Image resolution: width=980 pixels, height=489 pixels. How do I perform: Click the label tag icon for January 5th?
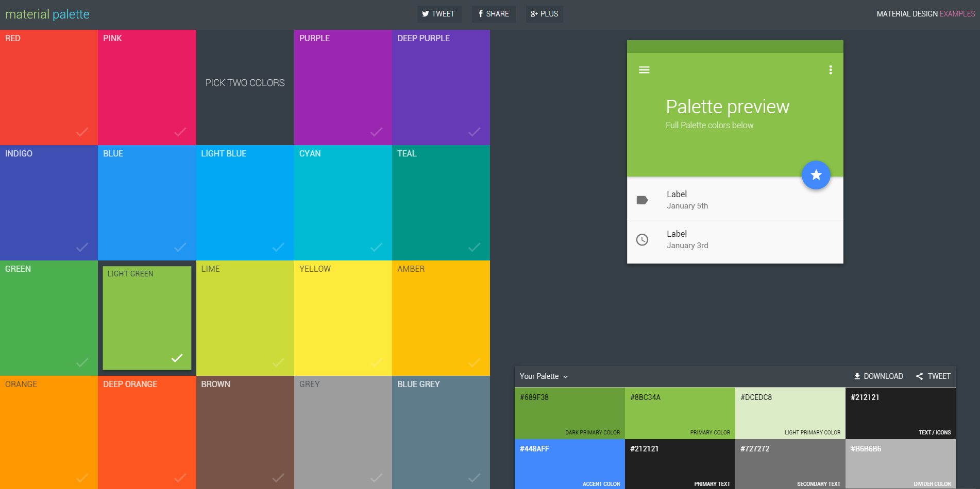pyautogui.click(x=642, y=200)
